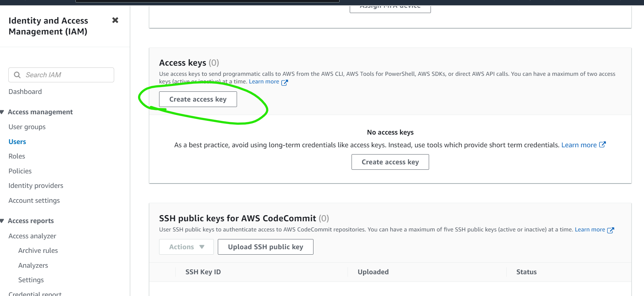Go to Account settings
644x296 pixels.
[x=34, y=201]
